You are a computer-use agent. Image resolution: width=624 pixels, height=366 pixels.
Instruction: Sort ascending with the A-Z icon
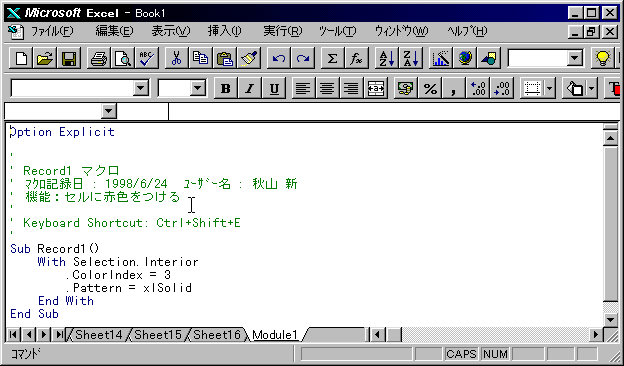[x=386, y=59]
